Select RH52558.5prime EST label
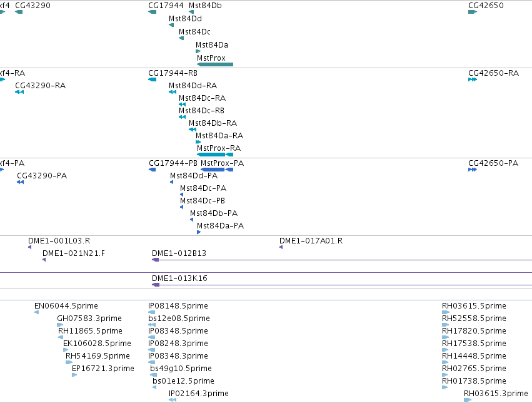This screenshot has width=532, height=403. click(474, 319)
